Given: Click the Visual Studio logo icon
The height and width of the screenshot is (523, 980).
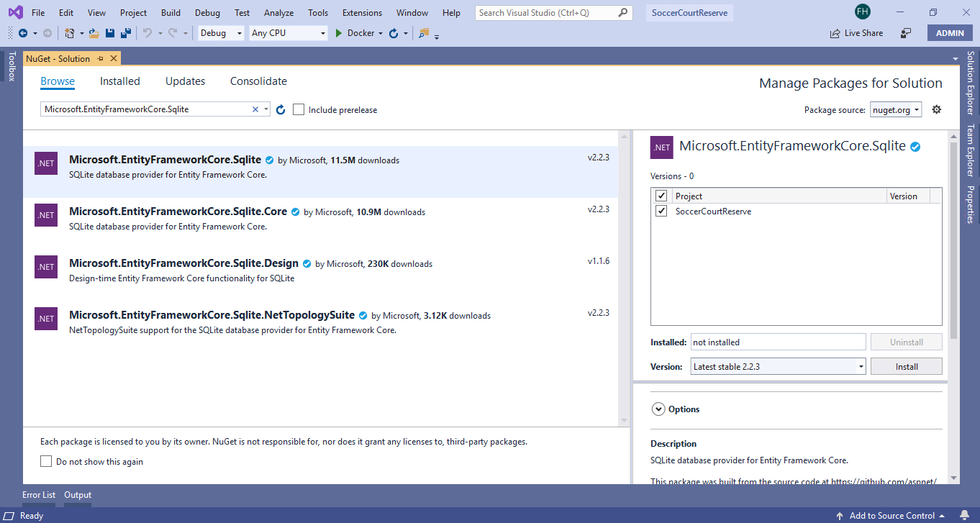Looking at the screenshot, I should (x=15, y=12).
